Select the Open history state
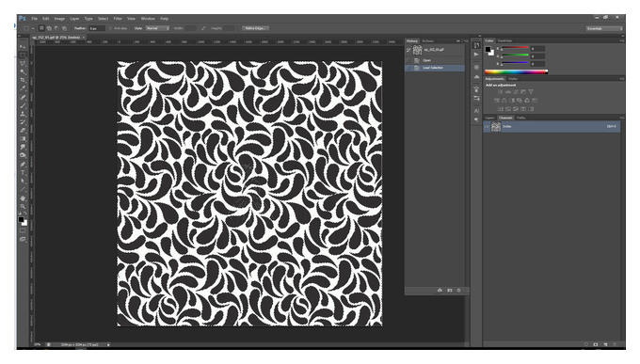Screen dimensions: 640x364 pos(435,60)
